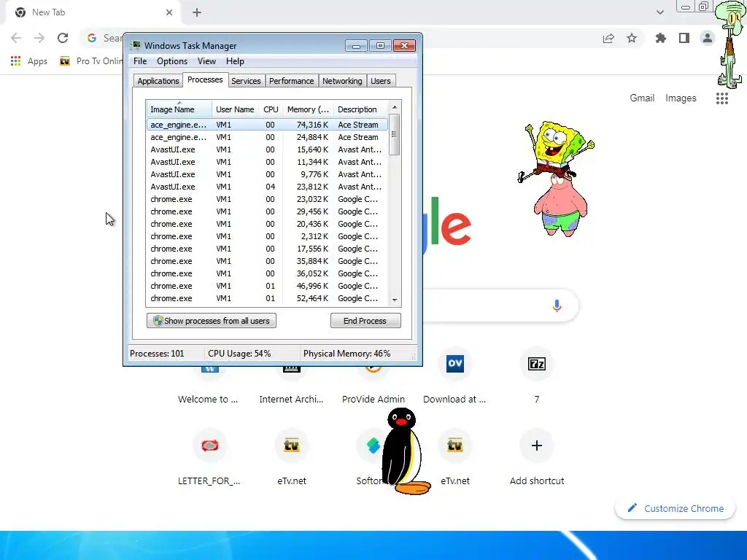Click the Processes: 101 status text
The width and height of the screenshot is (747, 560).
[x=157, y=354]
